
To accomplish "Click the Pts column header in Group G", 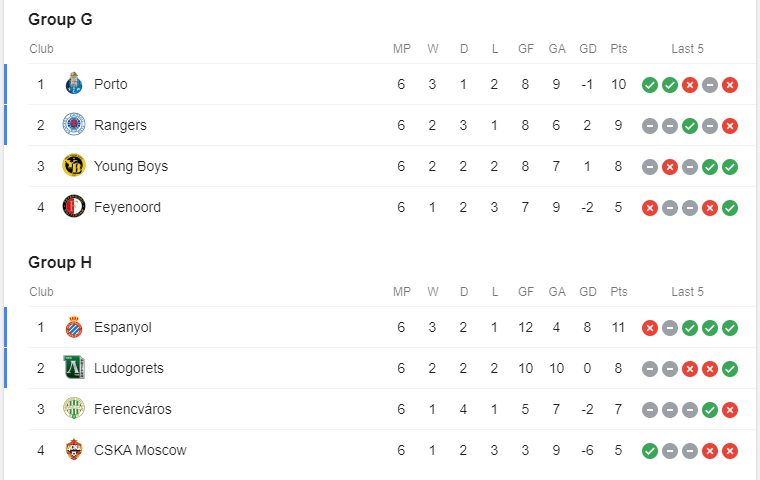I will pos(618,48).
